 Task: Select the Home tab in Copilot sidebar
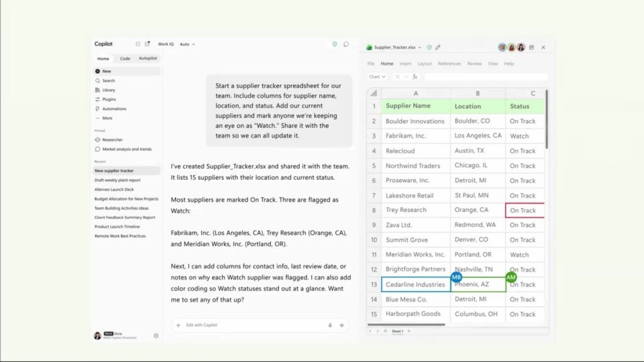point(103,58)
